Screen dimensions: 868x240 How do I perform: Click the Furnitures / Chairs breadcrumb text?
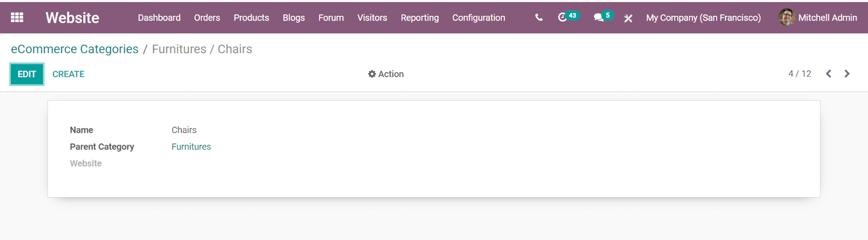(202, 49)
